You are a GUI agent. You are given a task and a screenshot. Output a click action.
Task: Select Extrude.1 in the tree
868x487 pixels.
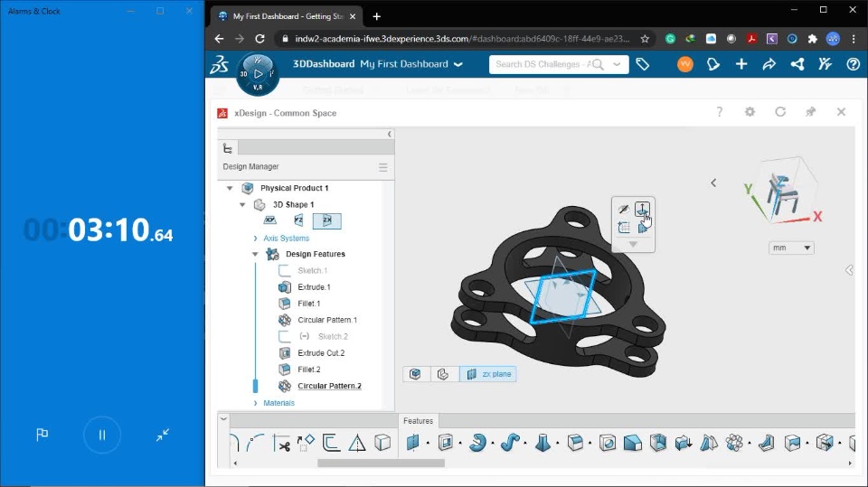[314, 287]
